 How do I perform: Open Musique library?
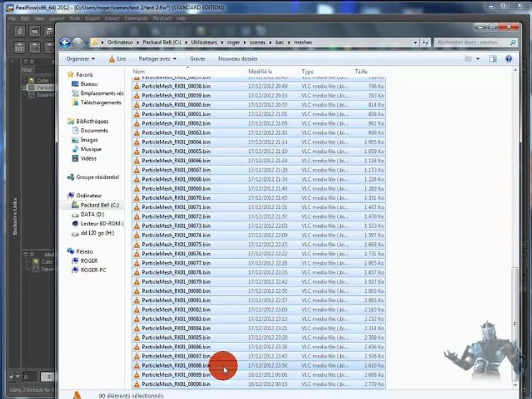coord(90,149)
